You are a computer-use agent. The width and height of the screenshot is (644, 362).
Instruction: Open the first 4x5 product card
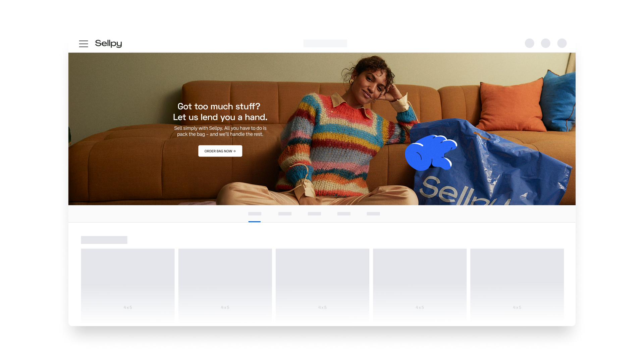coord(128,285)
